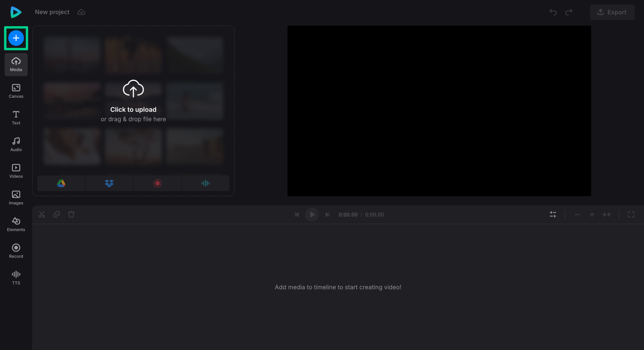
Task: Open the Canvas panel in sidebar
Action: (16, 91)
